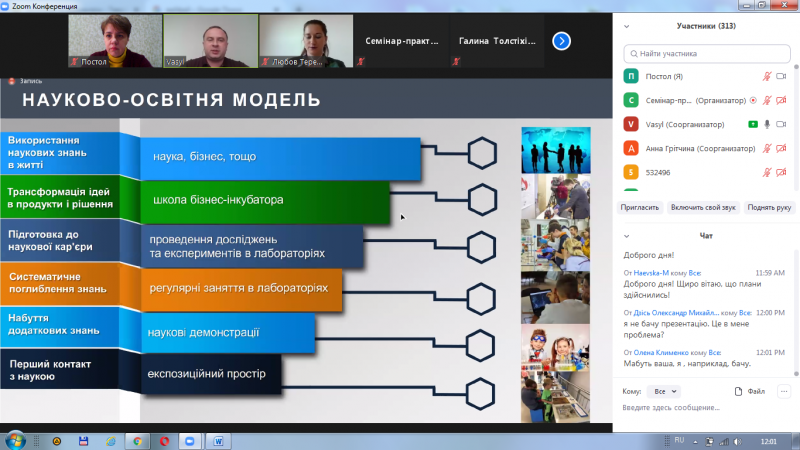Show next video thumbnails with arrow button
The width and height of the screenshot is (800, 450).
click(561, 41)
